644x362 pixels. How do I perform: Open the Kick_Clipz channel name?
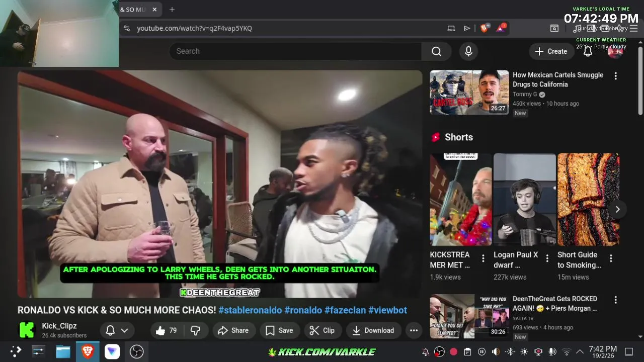point(59,326)
